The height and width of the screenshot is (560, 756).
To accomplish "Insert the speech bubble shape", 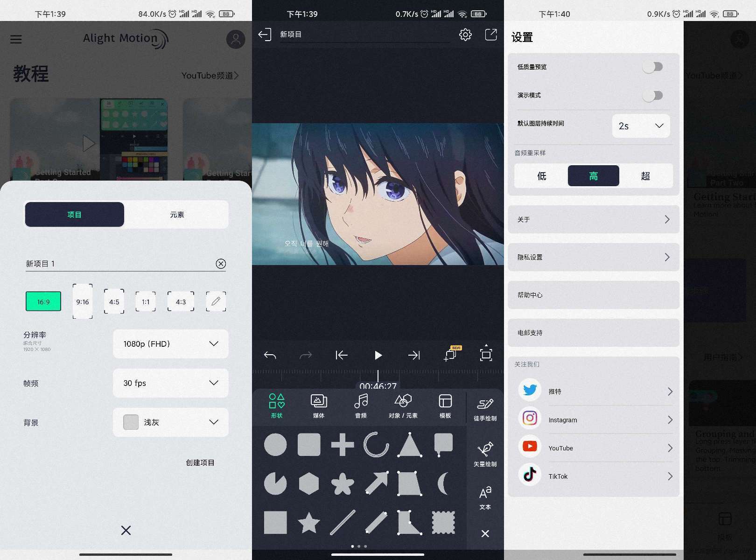I will coord(443,444).
